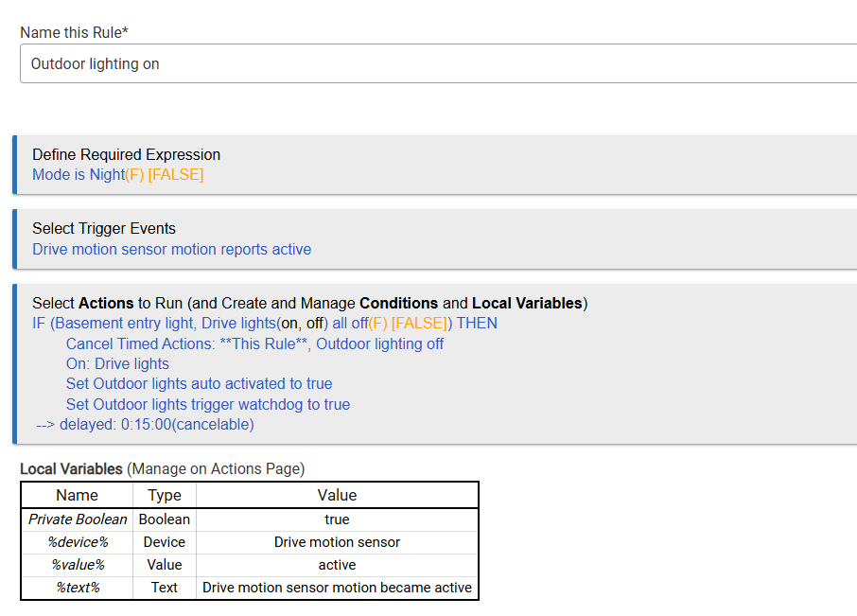Screen dimensions: 857x616
Task: Open the Select Trigger Events section
Action: pyautogui.click(x=103, y=228)
